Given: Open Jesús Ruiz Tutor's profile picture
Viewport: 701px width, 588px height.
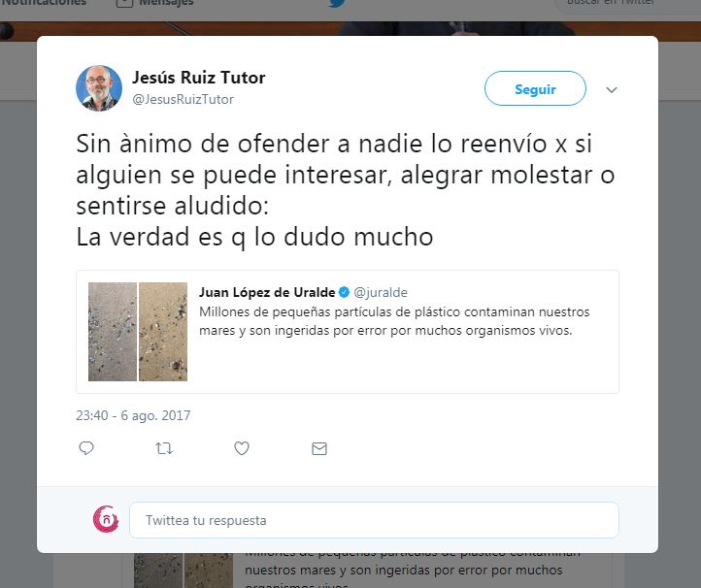Looking at the screenshot, I should point(99,88).
